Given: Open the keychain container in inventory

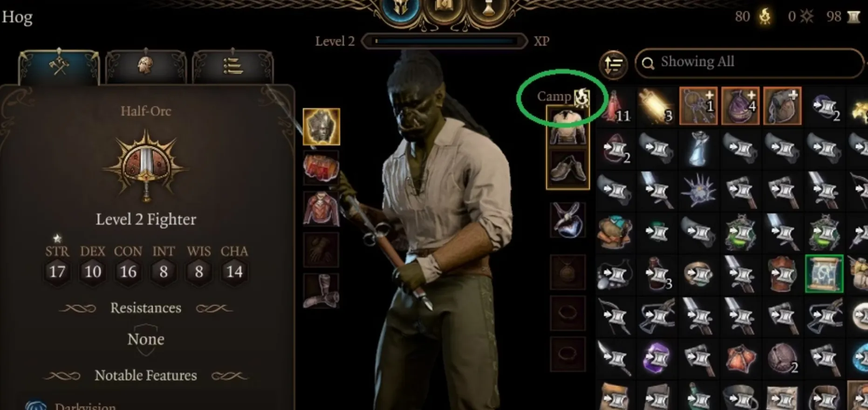Looking at the screenshot, I should [698, 106].
